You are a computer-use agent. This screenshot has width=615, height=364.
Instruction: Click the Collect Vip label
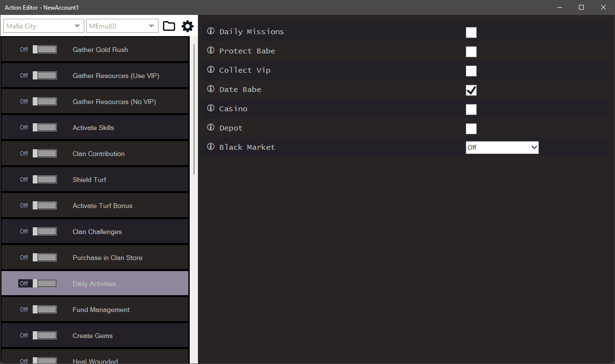(245, 70)
